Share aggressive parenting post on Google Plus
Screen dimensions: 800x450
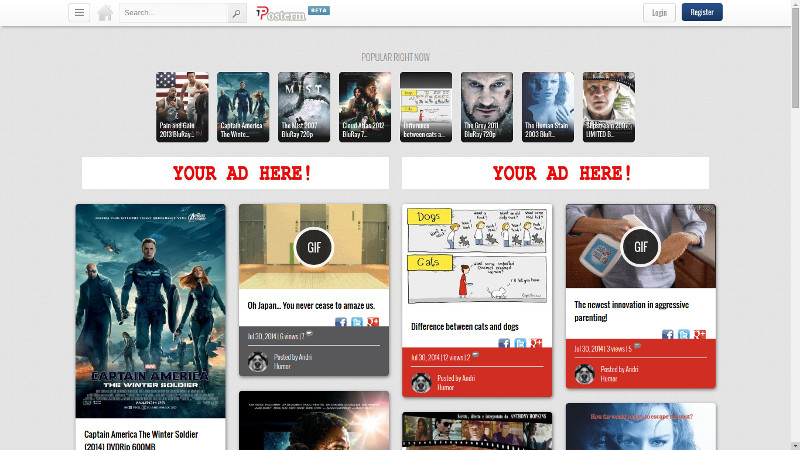(x=699, y=334)
